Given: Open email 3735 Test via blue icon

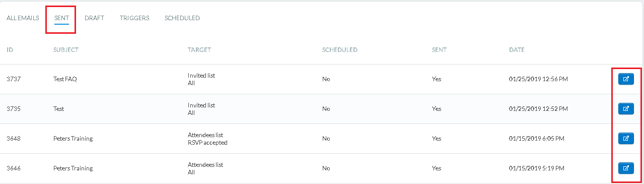Looking at the screenshot, I should [x=626, y=108].
